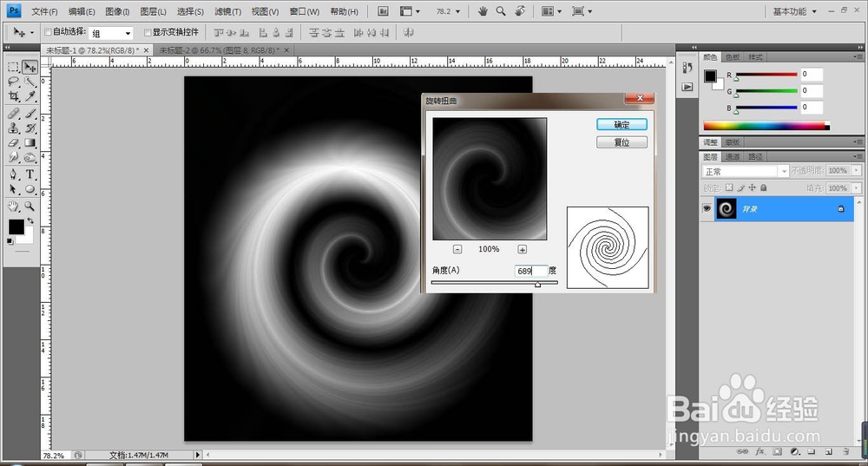
Task: Toggle lock position in Layers panel
Action: (x=753, y=187)
